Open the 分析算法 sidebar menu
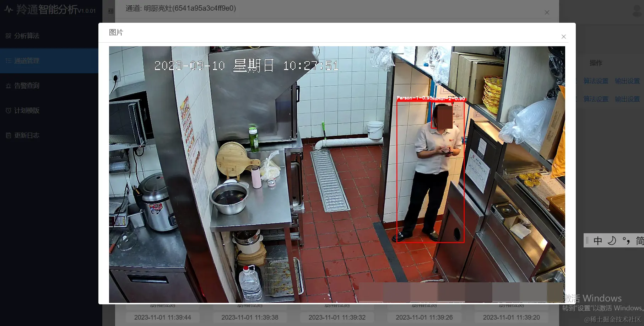644x326 pixels. click(49, 36)
